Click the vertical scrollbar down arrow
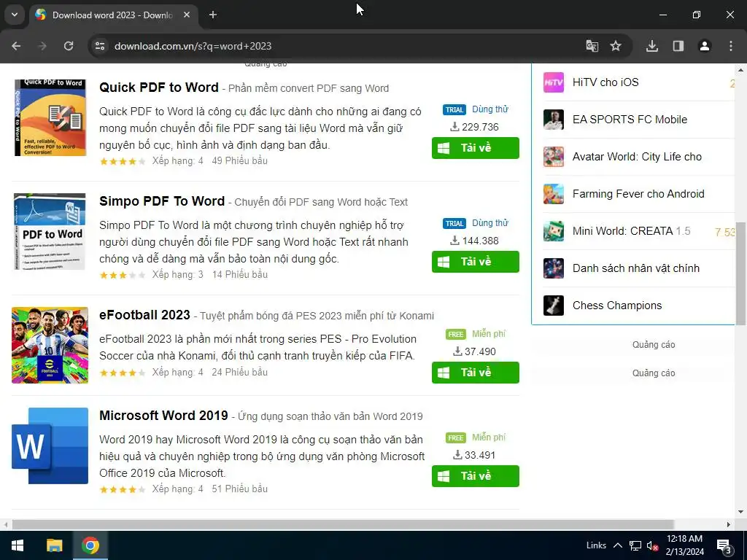 tap(740, 513)
